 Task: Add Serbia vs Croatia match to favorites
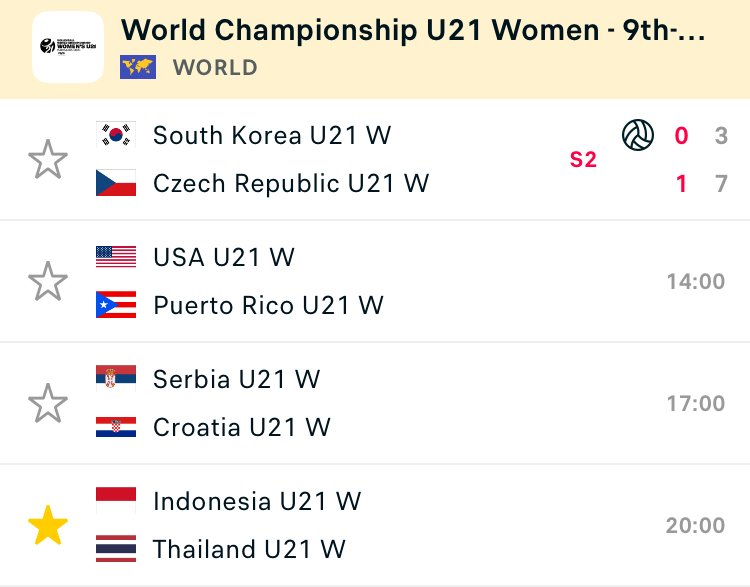click(48, 403)
